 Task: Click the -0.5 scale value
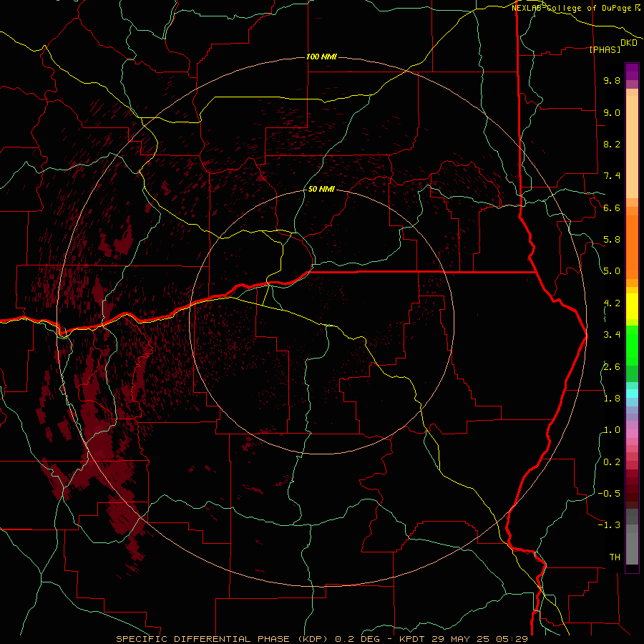point(609,494)
